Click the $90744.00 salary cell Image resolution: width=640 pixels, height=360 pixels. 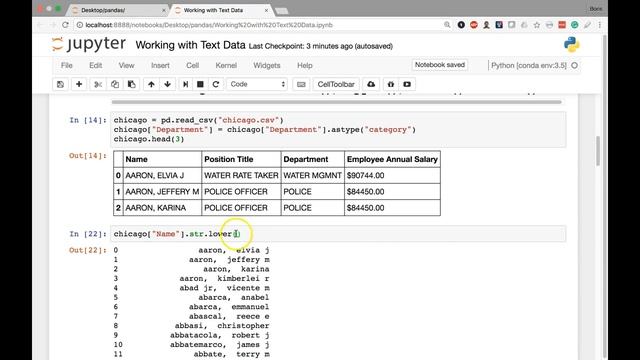click(x=392, y=176)
